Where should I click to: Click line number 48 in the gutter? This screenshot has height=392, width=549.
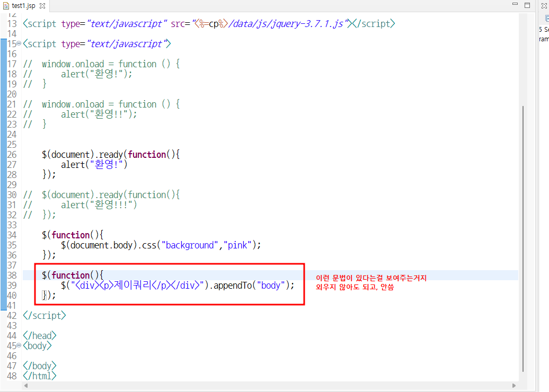point(12,376)
